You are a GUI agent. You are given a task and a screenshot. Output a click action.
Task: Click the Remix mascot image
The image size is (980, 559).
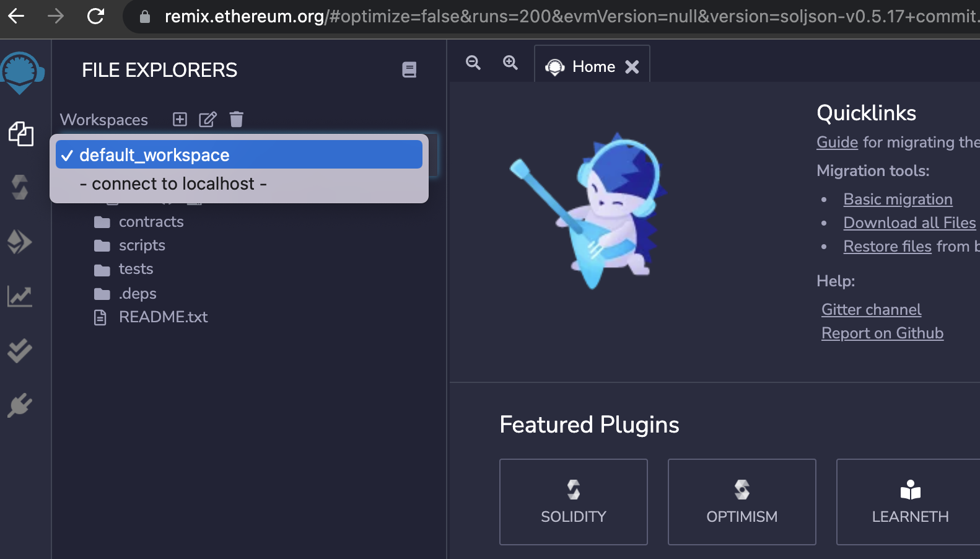[589, 211]
